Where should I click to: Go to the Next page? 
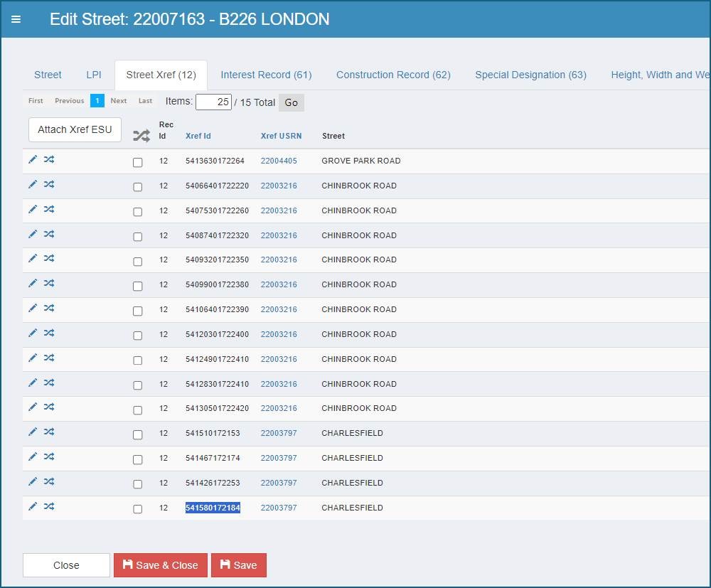118,101
